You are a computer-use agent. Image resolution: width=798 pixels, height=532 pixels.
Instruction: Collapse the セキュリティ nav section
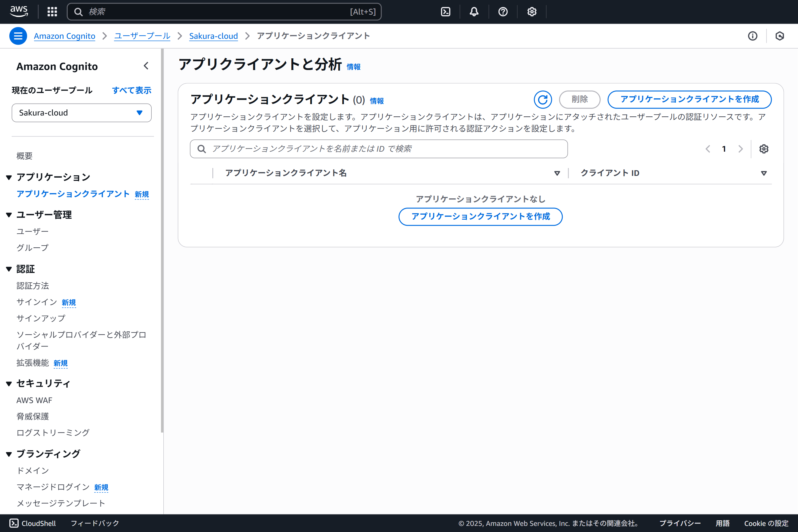(9, 384)
